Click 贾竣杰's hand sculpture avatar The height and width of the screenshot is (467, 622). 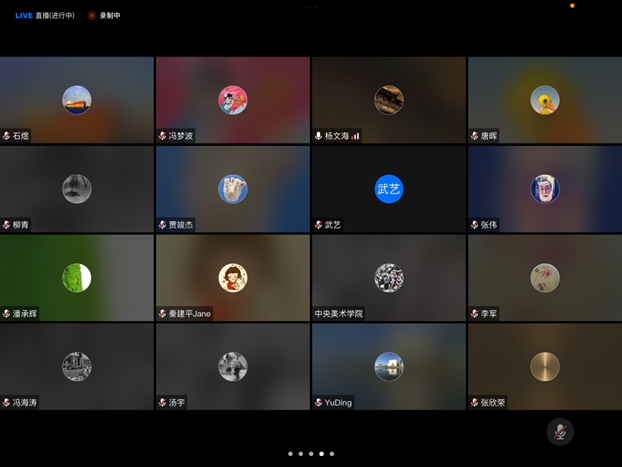[x=233, y=189]
